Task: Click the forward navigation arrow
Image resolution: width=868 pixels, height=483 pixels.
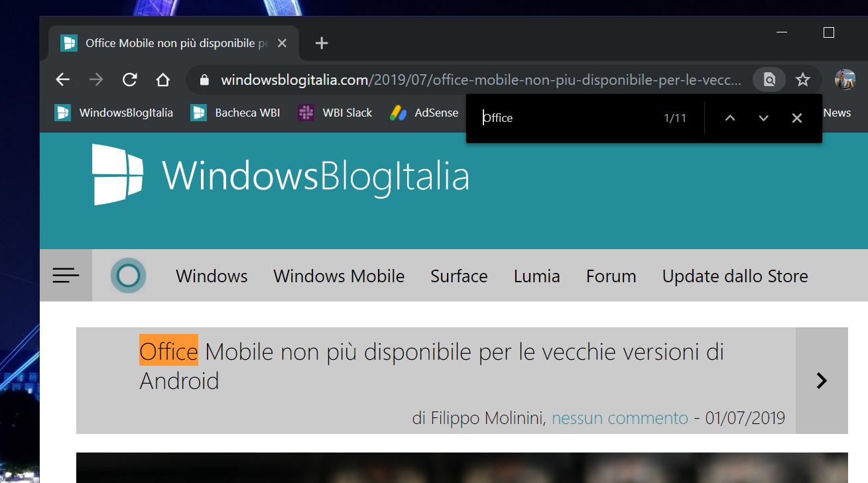Action: pos(96,80)
